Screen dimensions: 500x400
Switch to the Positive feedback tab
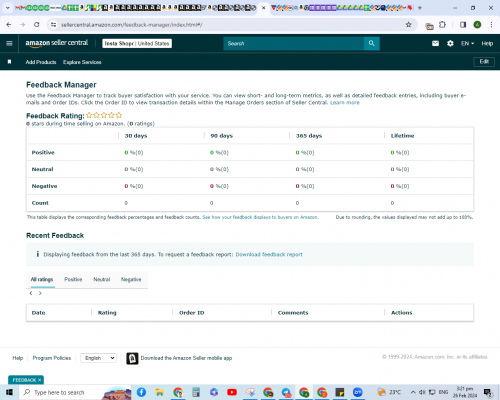[73, 279]
